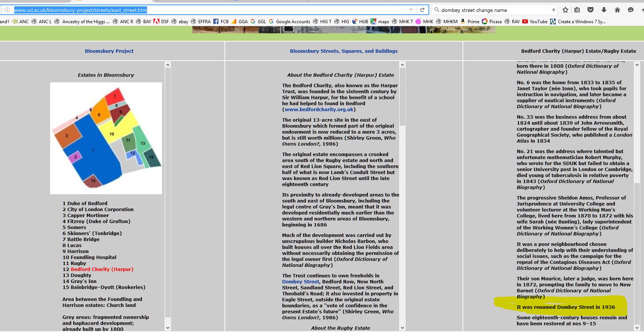
Task: Open the bookmarks list icon
Action: [577, 10]
